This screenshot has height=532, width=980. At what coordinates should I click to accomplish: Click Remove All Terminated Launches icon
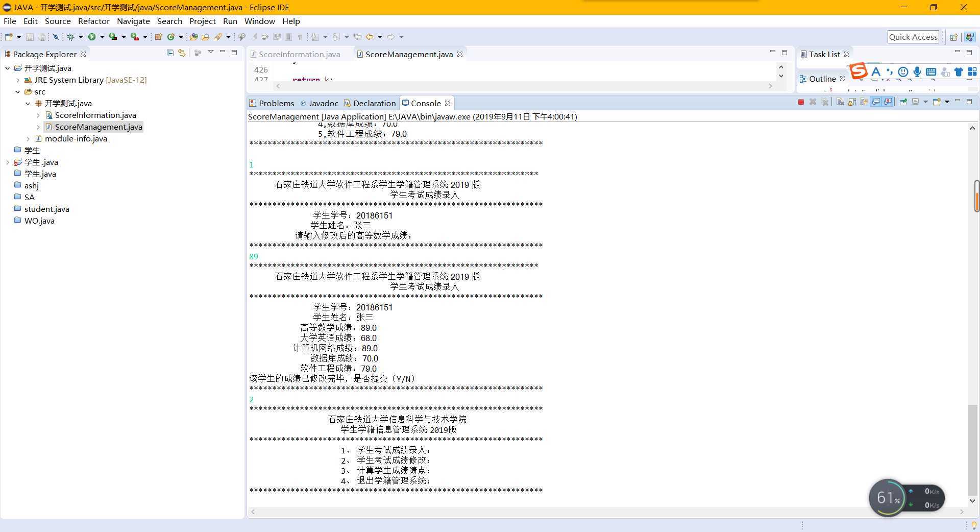point(825,102)
